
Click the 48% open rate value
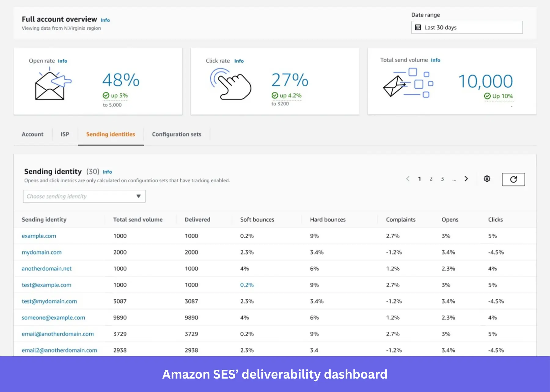tap(121, 80)
